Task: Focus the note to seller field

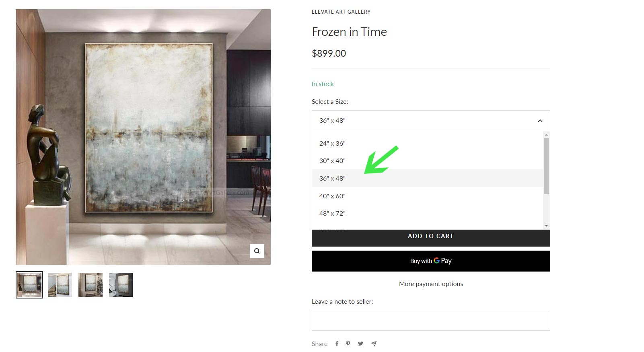Action: 431,320
